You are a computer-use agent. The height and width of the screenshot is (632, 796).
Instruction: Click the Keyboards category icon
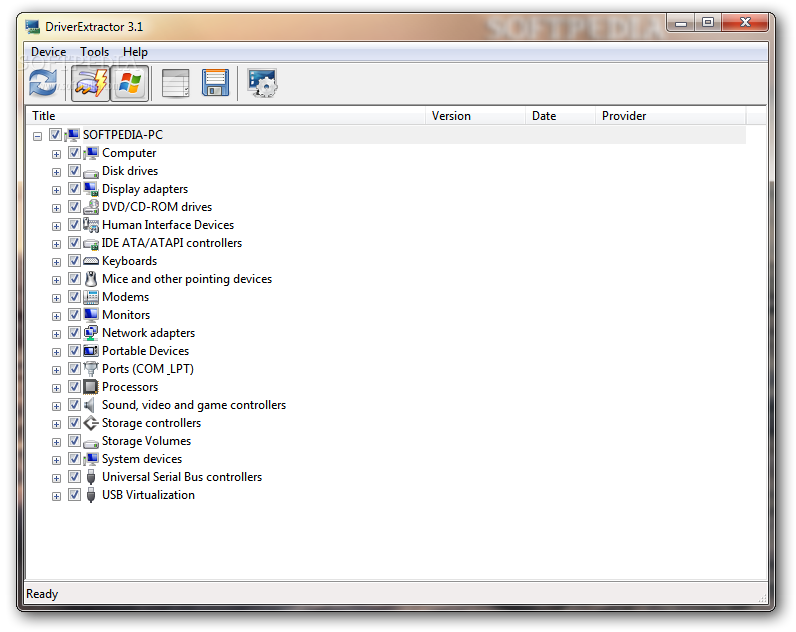(x=91, y=261)
